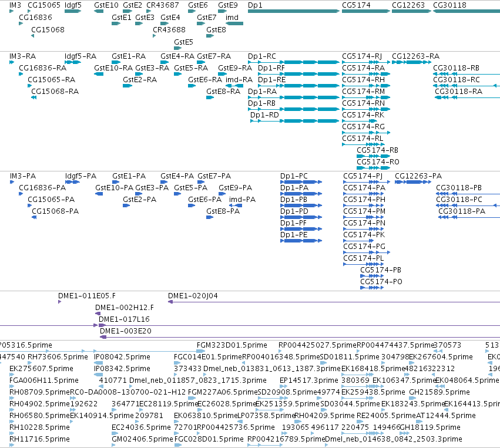Select the CG5174-RH transcript label
500x448 pixels.
click(x=364, y=80)
